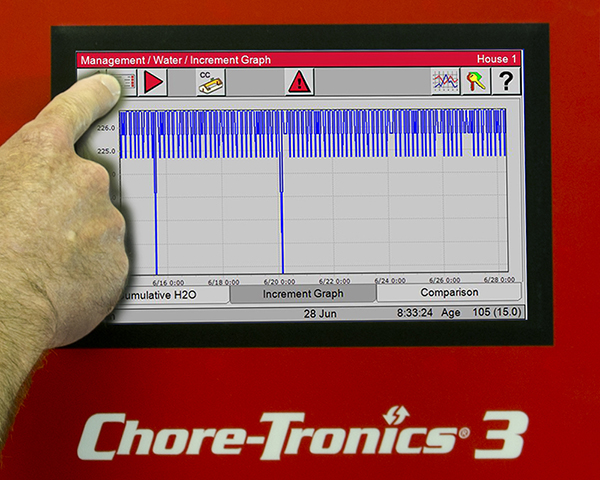This screenshot has width=600, height=480.
Task: Tap the red play arrow icon
Action: pos(153,82)
